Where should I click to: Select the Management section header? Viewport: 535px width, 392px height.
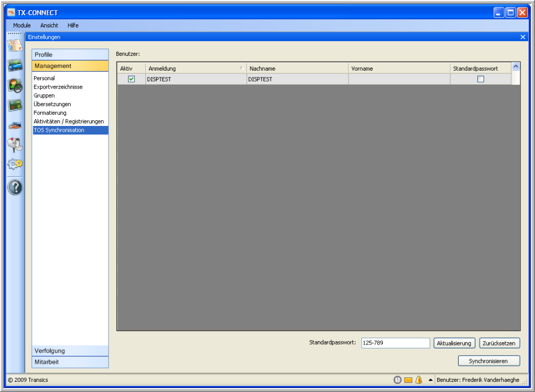point(70,66)
